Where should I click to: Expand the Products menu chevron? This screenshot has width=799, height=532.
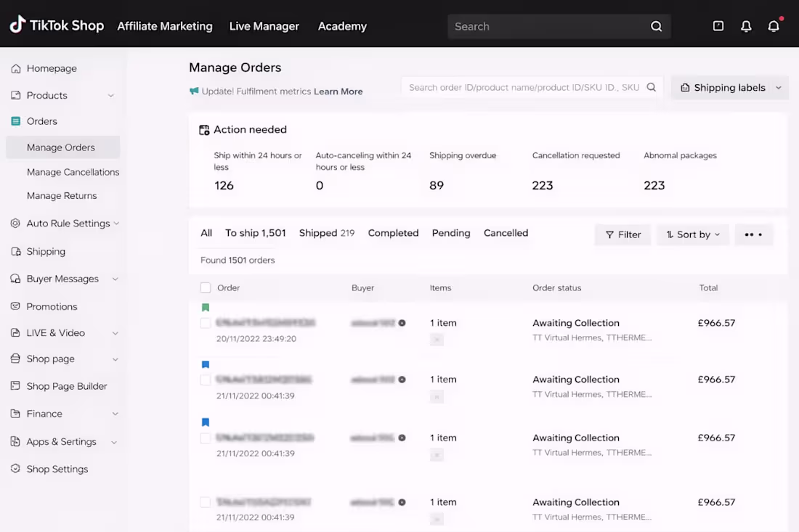110,96
